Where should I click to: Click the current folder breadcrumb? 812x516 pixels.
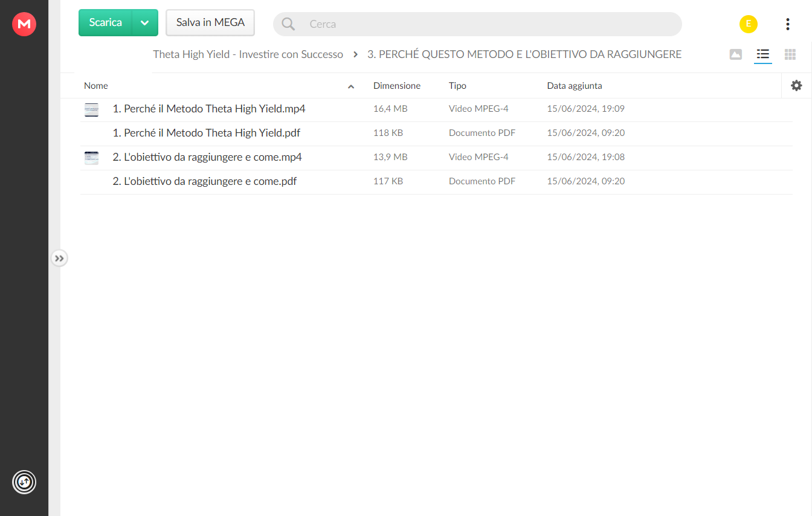coord(524,54)
